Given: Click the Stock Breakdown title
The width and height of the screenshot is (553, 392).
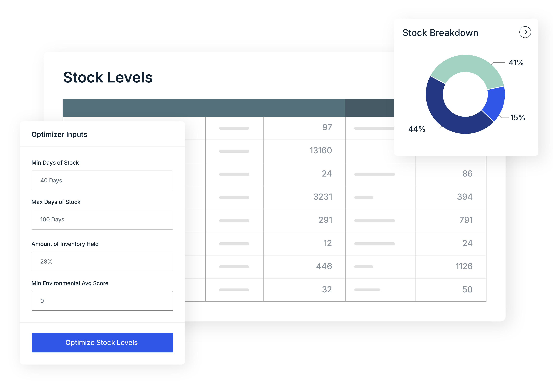Looking at the screenshot, I should click(440, 33).
